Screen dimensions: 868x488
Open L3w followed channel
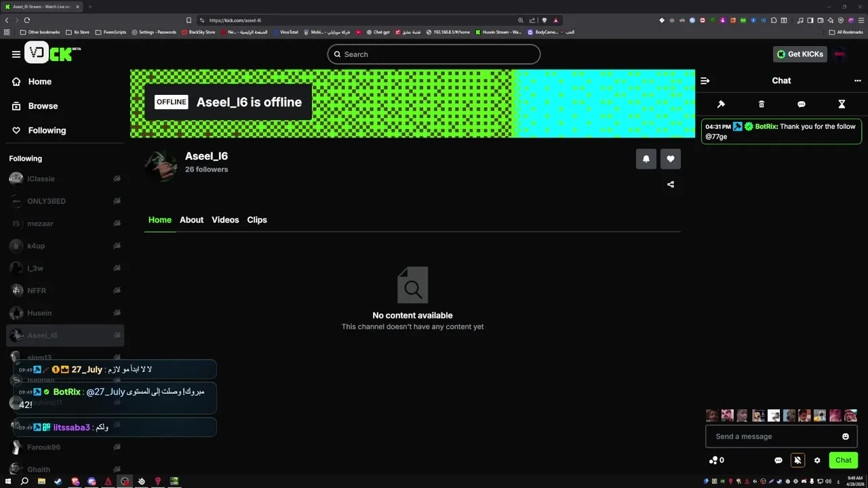65,268
